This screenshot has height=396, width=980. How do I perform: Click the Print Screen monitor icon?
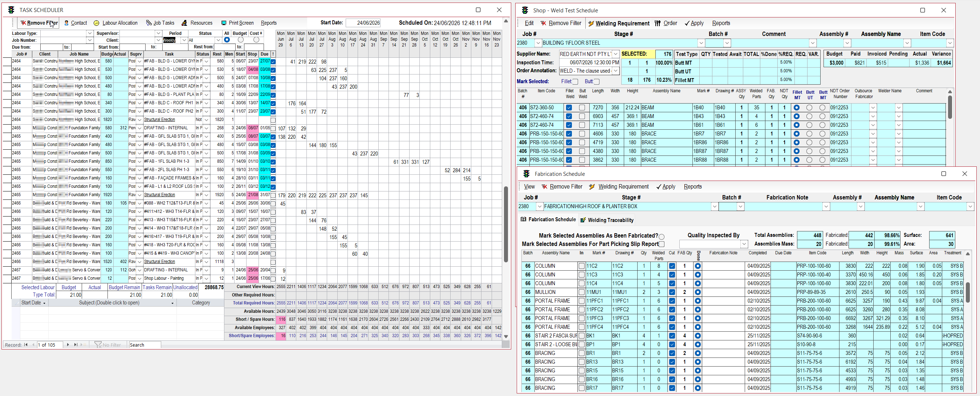(224, 23)
